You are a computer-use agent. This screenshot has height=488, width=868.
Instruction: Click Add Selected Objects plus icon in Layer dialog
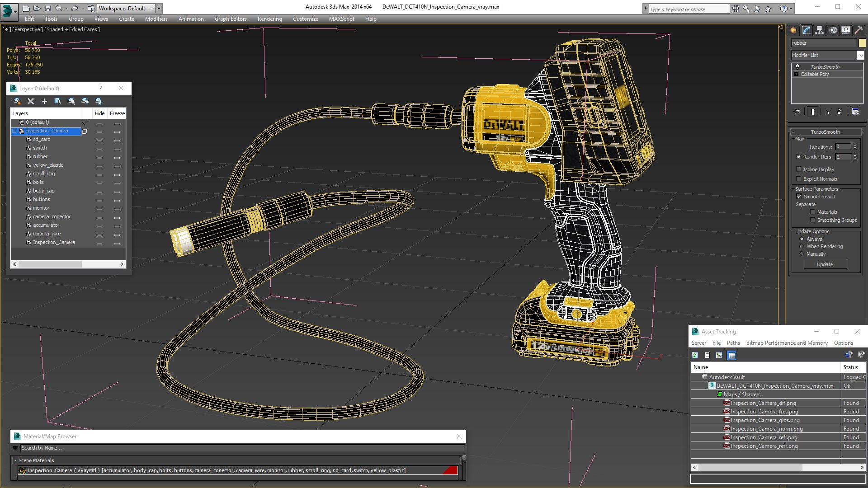[44, 101]
